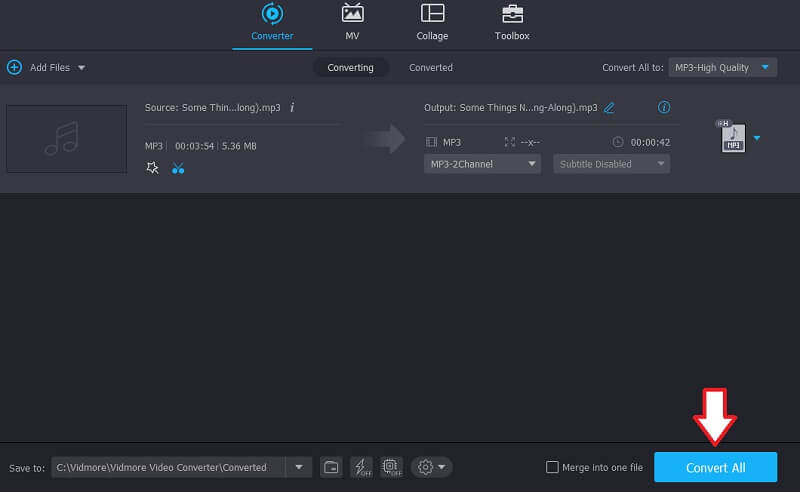Click the audio file thumbnail preview
Screen dimensions: 800x492
pos(66,139)
